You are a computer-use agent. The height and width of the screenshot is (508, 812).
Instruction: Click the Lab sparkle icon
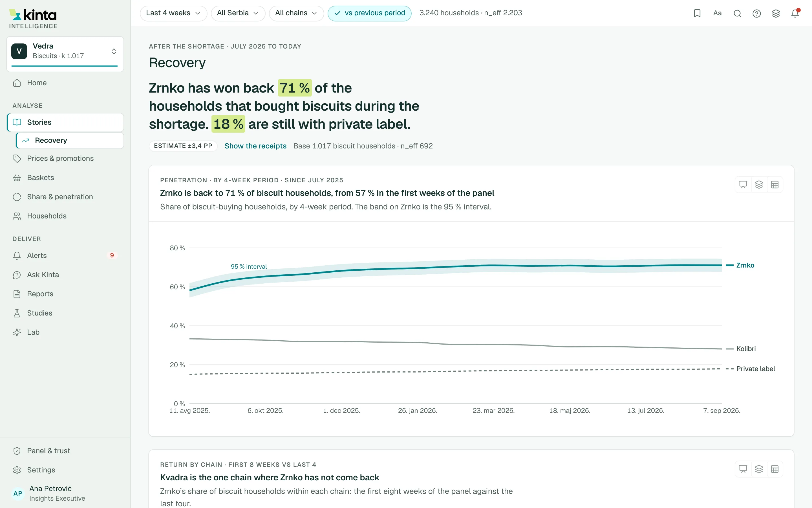coord(17,332)
